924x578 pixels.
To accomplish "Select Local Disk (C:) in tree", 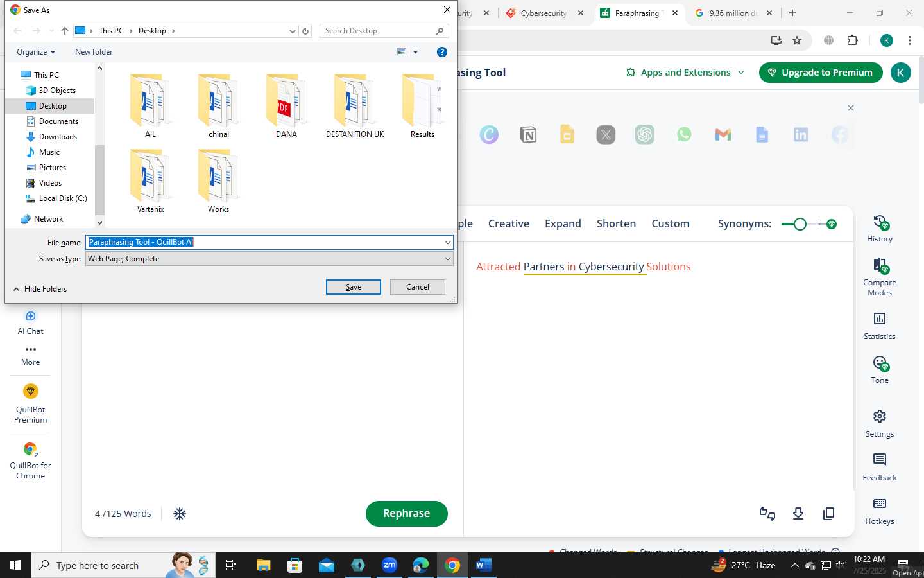I will pyautogui.click(x=63, y=198).
